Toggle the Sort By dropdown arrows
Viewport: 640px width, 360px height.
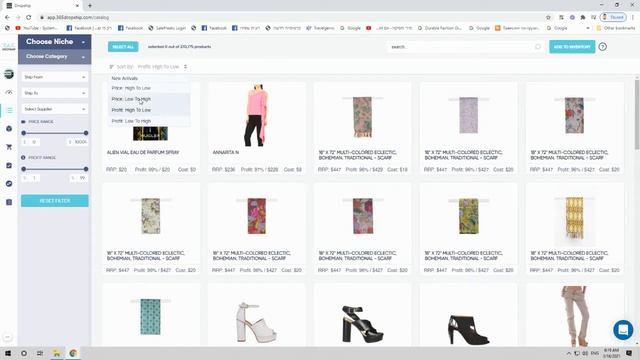pos(185,67)
